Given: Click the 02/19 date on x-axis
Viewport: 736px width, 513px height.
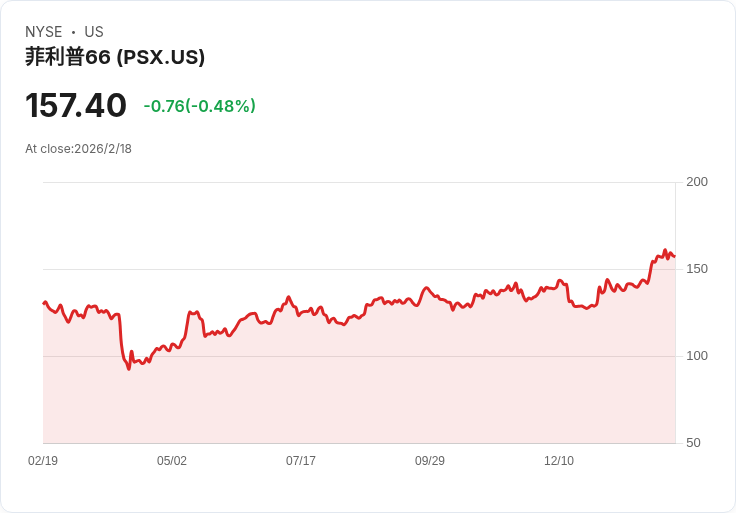Looking at the screenshot, I should tap(43, 461).
